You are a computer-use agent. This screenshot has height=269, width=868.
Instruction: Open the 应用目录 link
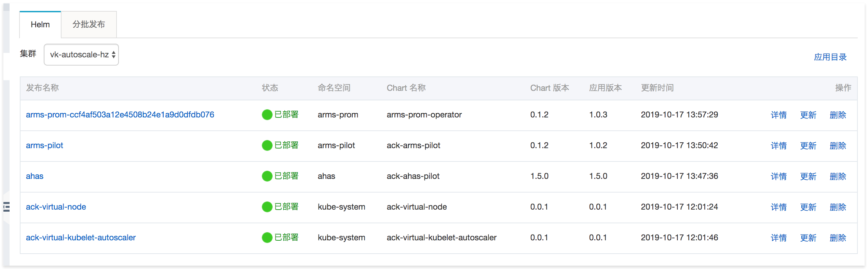coord(830,57)
